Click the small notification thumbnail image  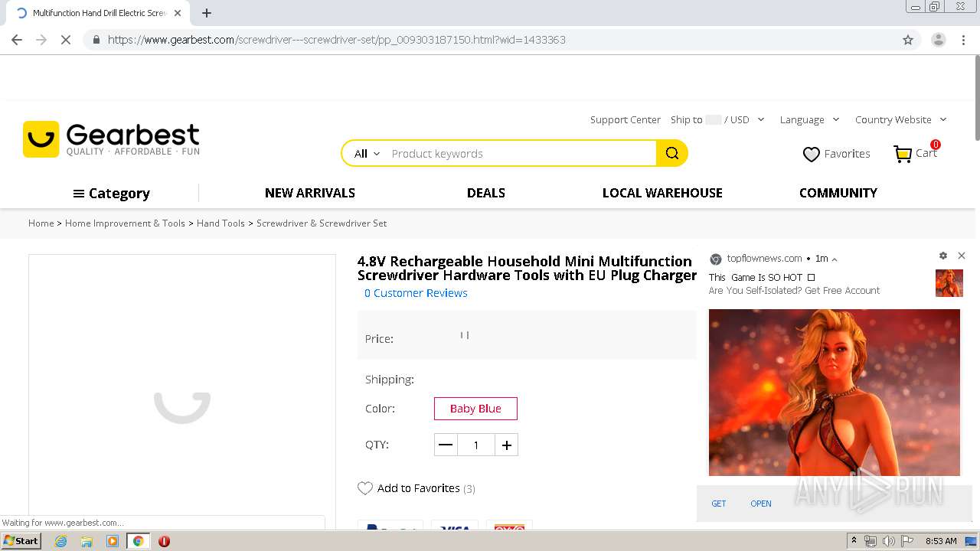(x=949, y=283)
